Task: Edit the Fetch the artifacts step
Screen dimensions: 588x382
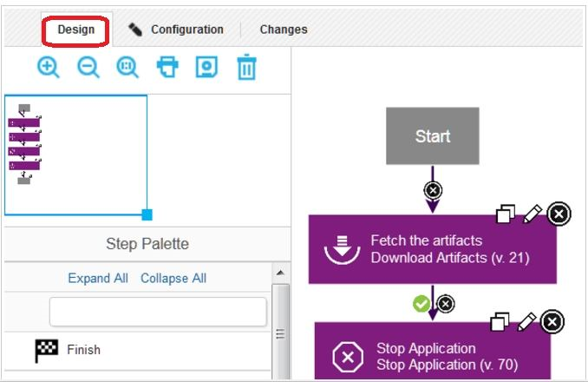Action: 532,214
